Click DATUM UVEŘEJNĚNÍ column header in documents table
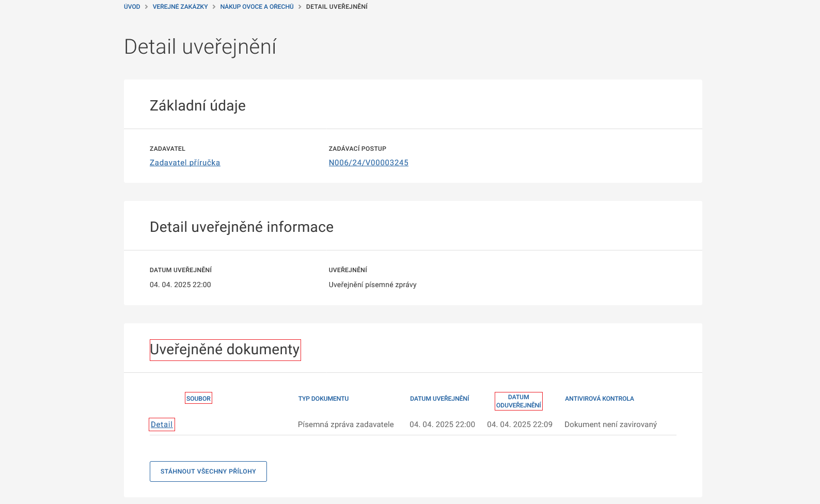This screenshot has height=504, width=820. pyautogui.click(x=439, y=399)
